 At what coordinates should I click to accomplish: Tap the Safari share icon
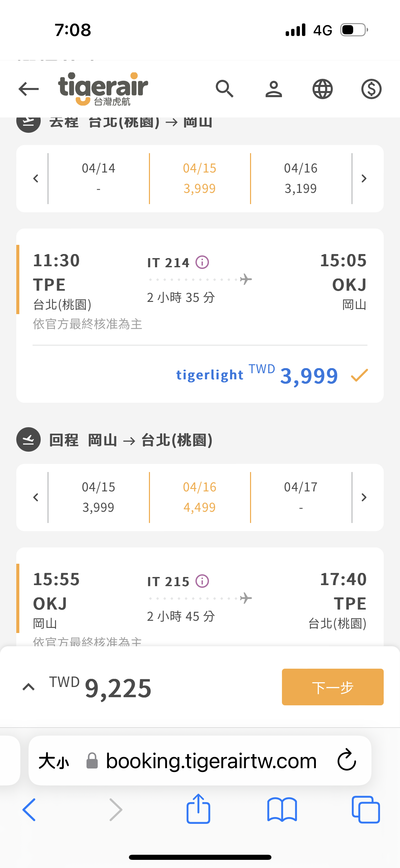point(198,809)
